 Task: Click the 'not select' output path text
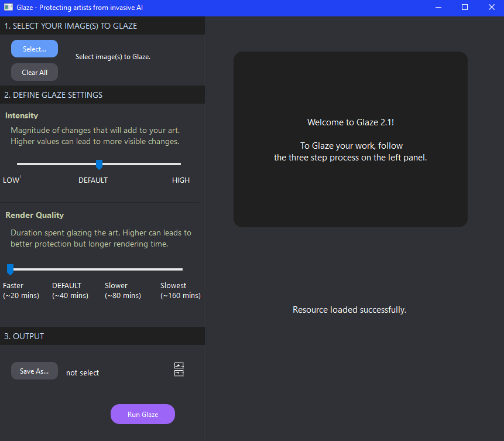tap(83, 373)
